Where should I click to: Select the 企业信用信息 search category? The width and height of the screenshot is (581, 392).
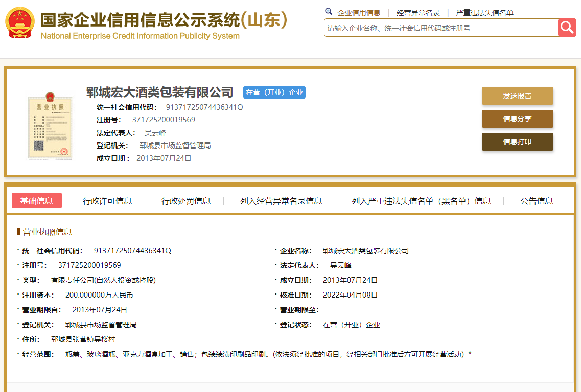click(x=359, y=13)
